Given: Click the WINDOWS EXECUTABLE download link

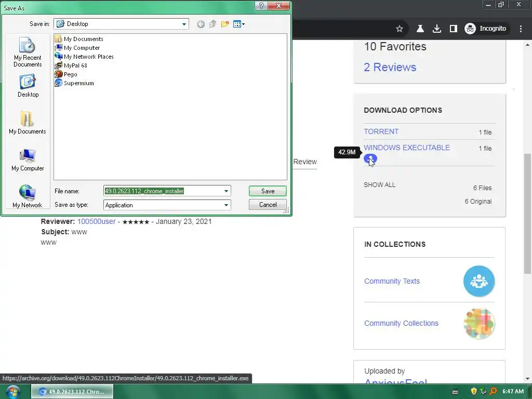Looking at the screenshot, I should tap(407, 148).
